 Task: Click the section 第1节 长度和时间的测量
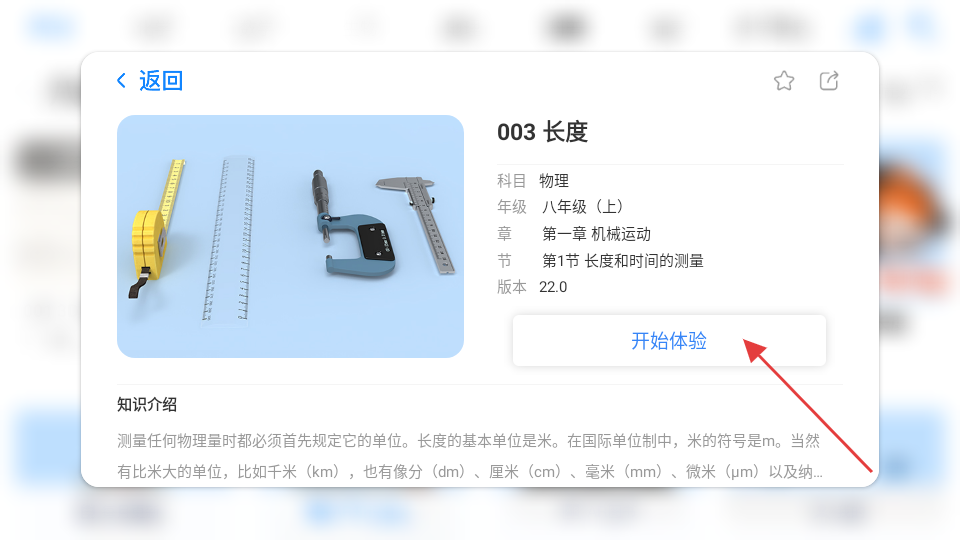623,261
